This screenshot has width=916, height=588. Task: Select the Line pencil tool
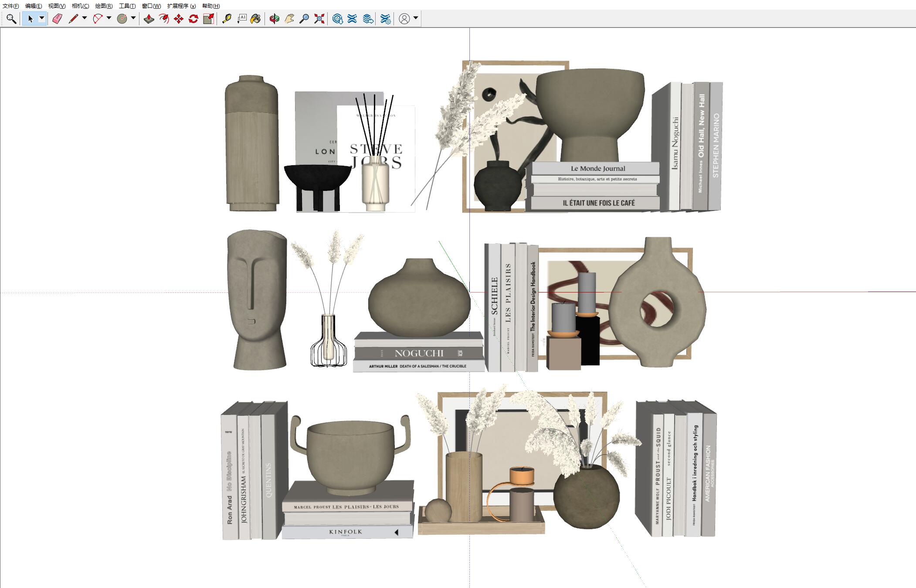[x=73, y=19]
